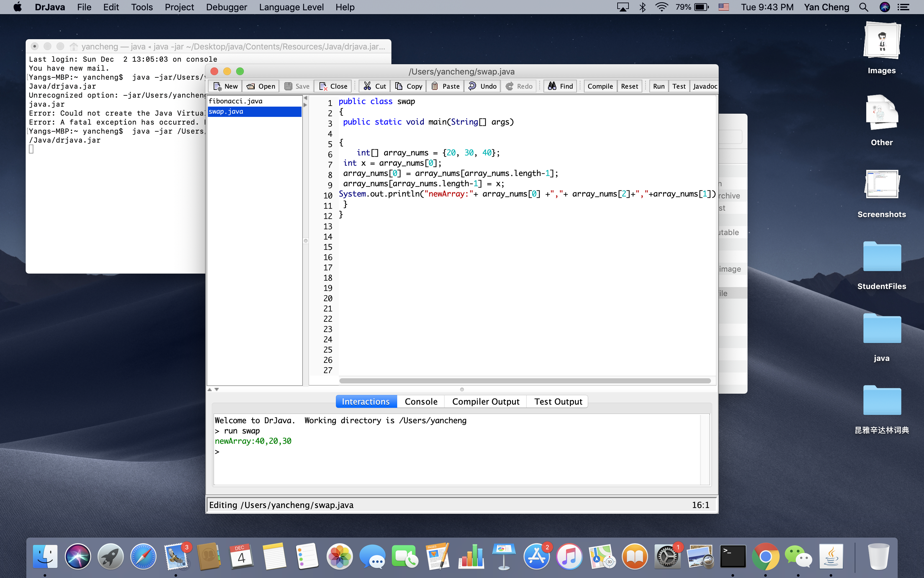Open iTunes from the dock

tap(569, 556)
